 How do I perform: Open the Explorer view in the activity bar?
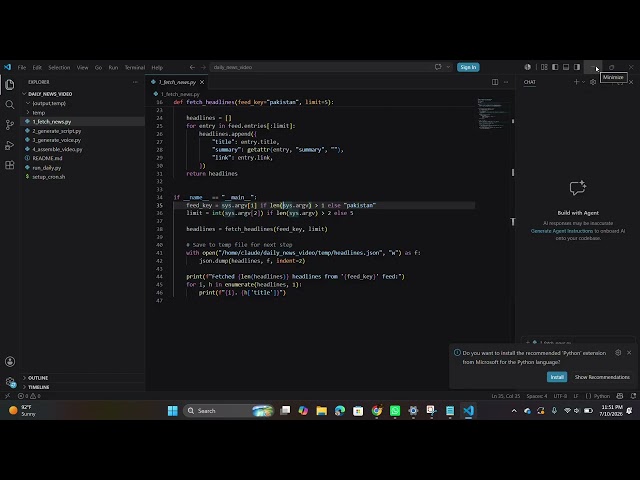point(10,84)
